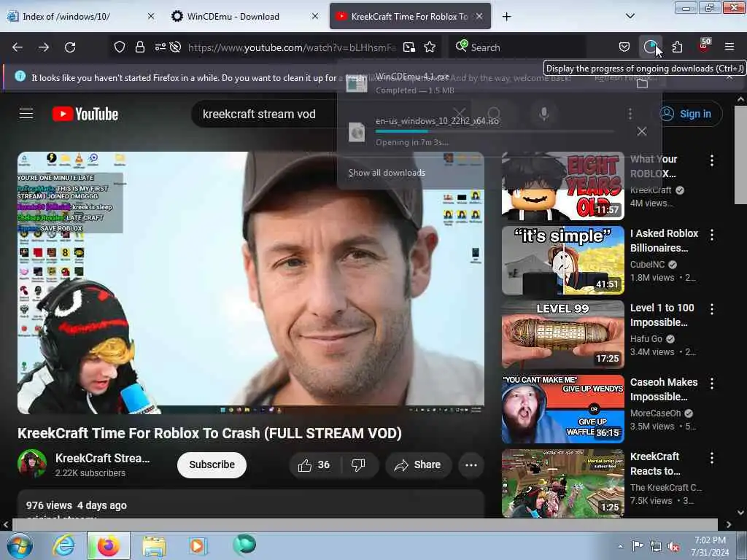Launch Internet Explorer from taskbar
The height and width of the screenshot is (560, 747).
pos(63,545)
